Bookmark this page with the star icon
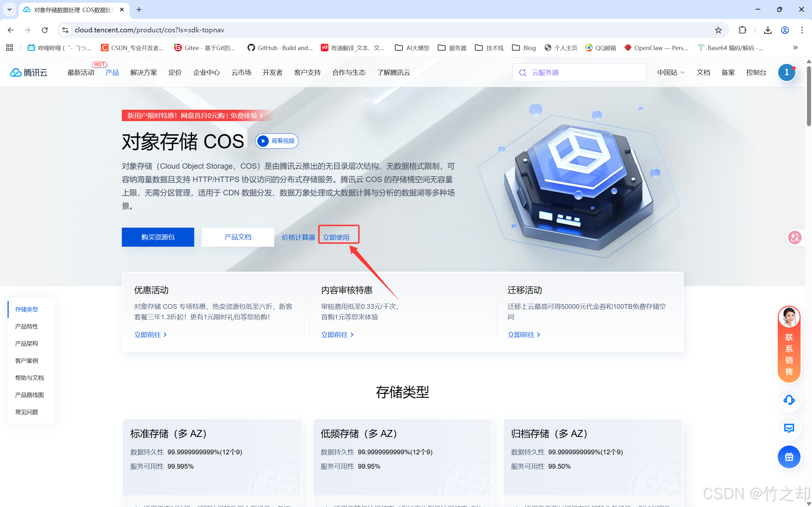This screenshot has height=507, width=812. coord(718,30)
